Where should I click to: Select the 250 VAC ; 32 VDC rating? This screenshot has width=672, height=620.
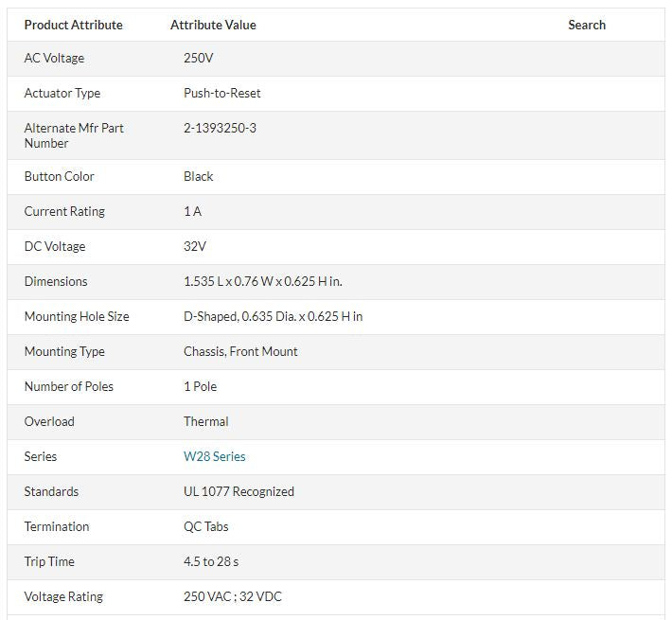232,597
